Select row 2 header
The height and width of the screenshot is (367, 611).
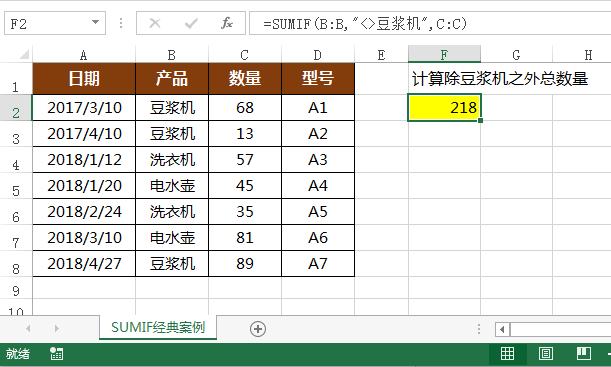click(16, 108)
